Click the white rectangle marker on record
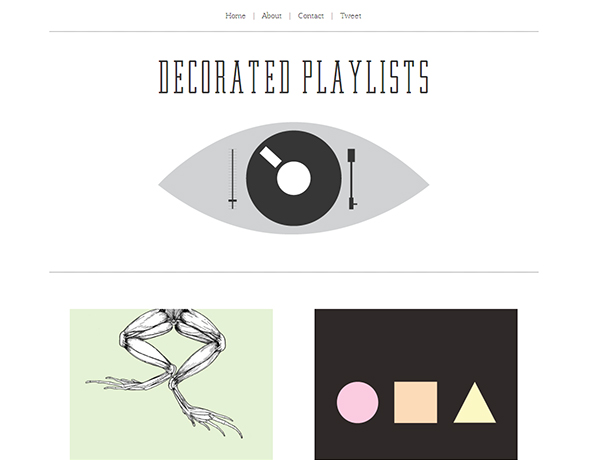This screenshot has height=460, width=590. coord(271,157)
